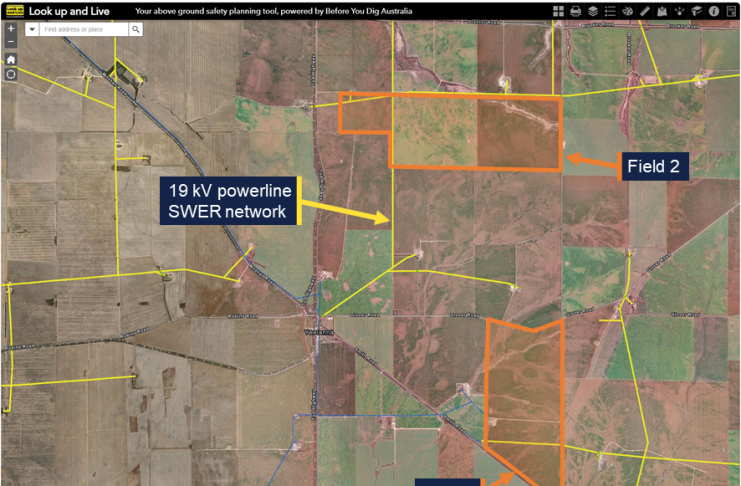Viewport: 741px width, 486px height.
Task: Click the graduation cap tutorial icon
Action: pyautogui.click(x=696, y=11)
